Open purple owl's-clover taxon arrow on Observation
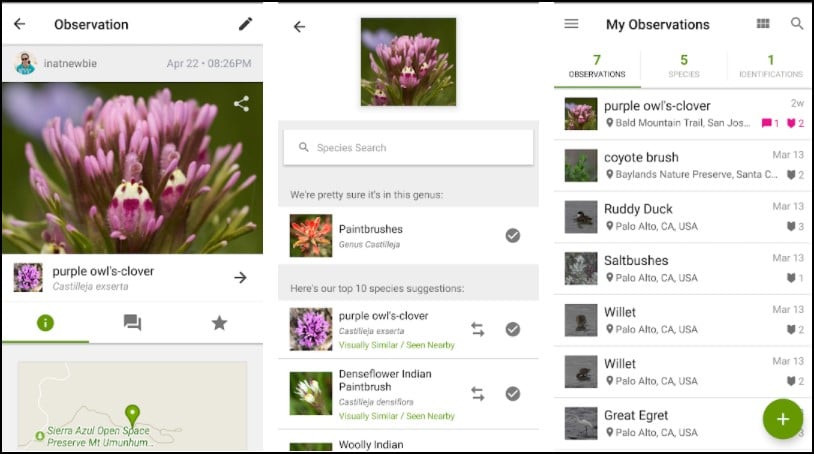The height and width of the screenshot is (454, 814). pyautogui.click(x=240, y=278)
